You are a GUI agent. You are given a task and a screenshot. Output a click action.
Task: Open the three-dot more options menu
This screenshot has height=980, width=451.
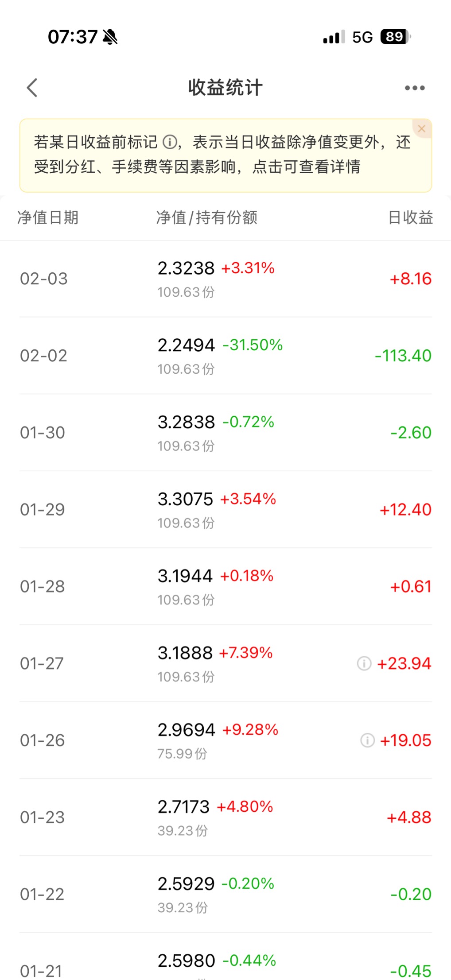click(415, 88)
